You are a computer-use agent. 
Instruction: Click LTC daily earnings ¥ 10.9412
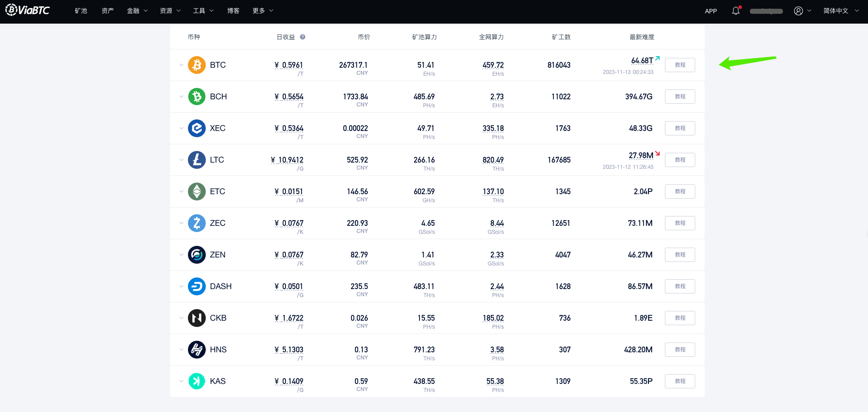tap(287, 160)
